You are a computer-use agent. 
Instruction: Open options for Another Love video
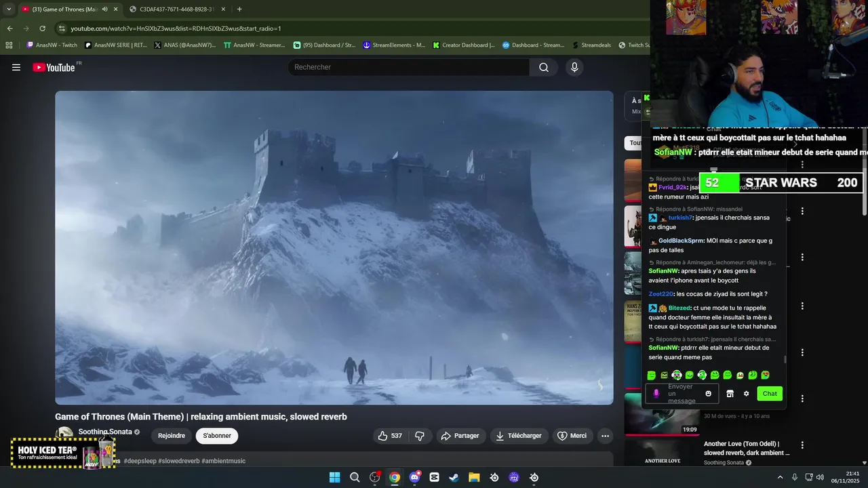click(802, 445)
